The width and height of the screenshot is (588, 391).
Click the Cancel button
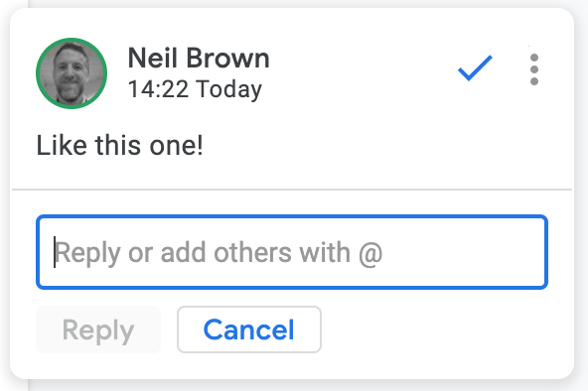pyautogui.click(x=249, y=329)
